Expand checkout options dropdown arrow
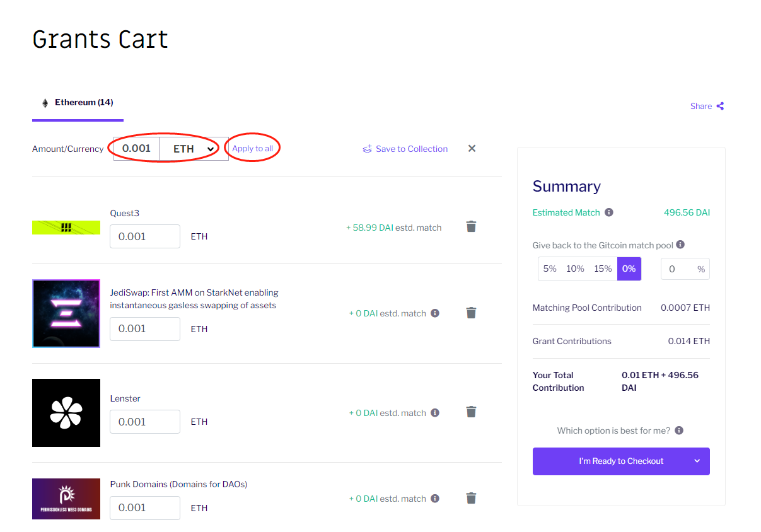Viewport: 761px width, 532px height. coord(697,461)
